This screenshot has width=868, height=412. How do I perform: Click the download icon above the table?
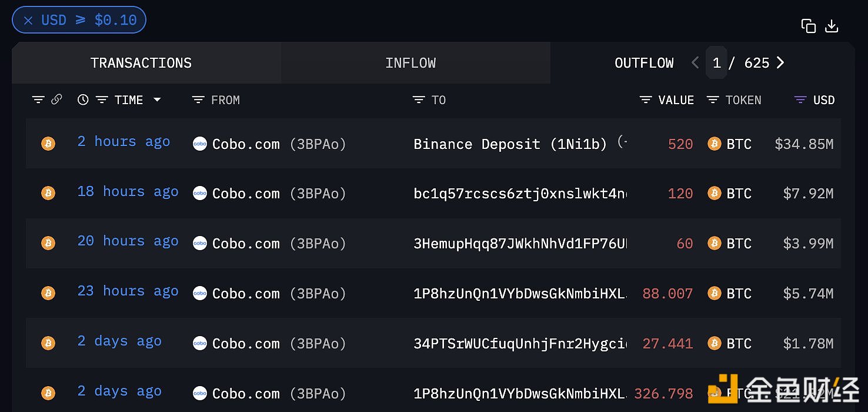832,26
